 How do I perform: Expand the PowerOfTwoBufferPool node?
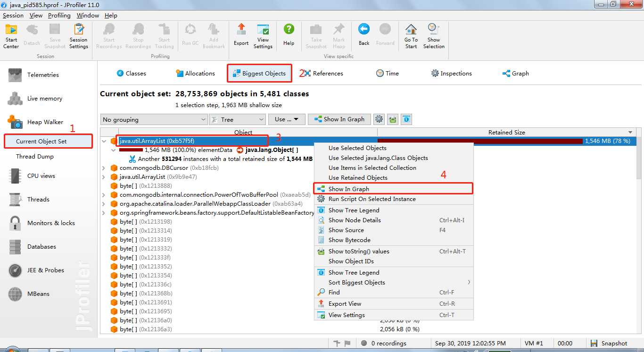[x=104, y=195]
